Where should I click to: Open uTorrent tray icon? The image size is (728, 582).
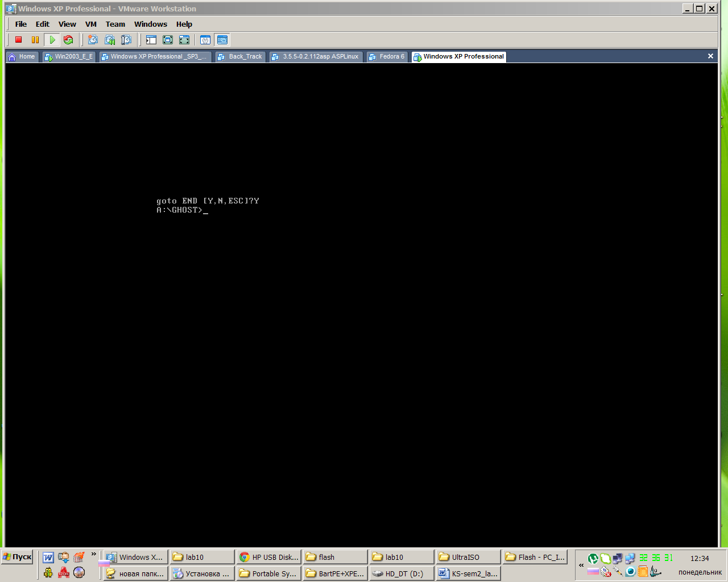(x=593, y=558)
